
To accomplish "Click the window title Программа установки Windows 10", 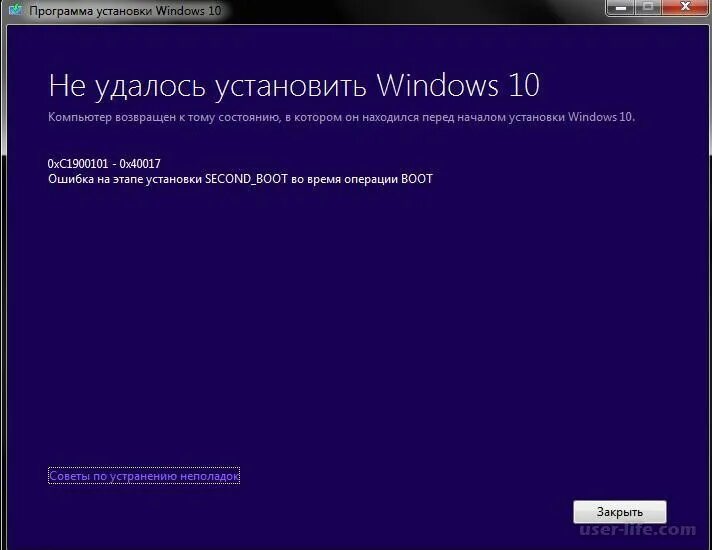I will pyautogui.click(x=125, y=10).
